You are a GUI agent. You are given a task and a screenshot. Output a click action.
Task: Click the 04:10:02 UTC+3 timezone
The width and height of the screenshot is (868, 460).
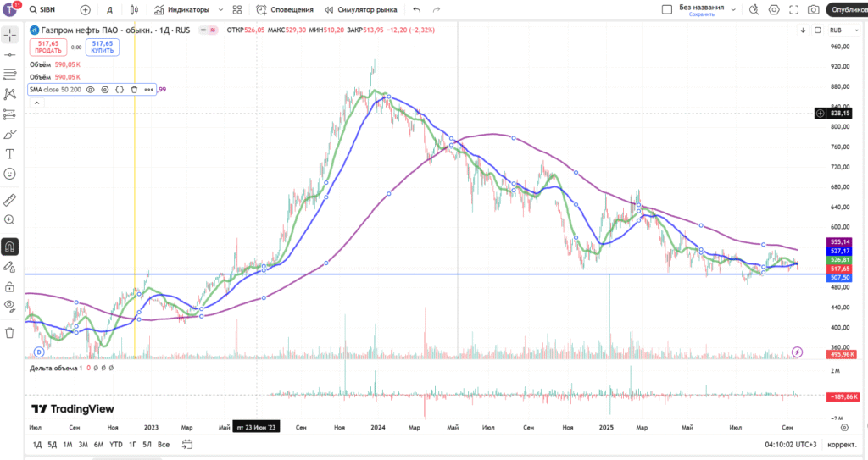(791, 445)
